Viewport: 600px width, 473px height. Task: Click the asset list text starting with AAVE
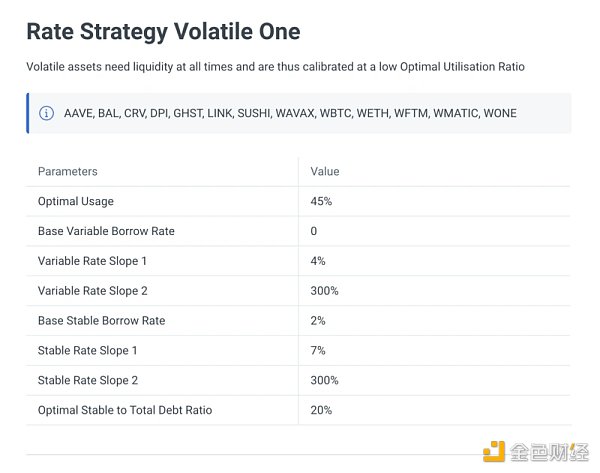(290, 113)
